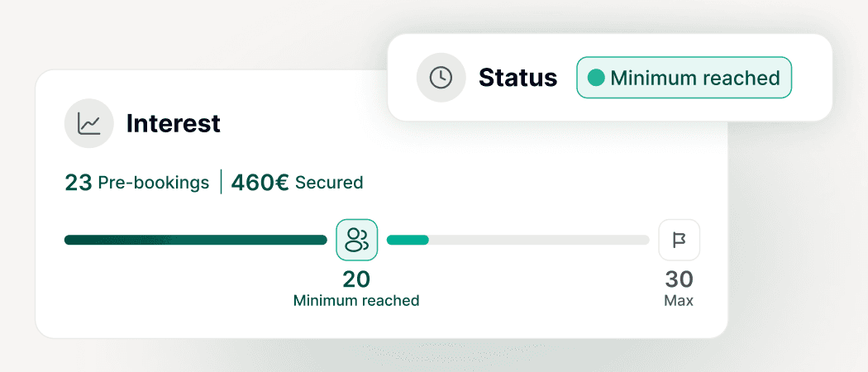The image size is (868, 372).
Task: Click the clock icon beside Status
Action: tap(441, 78)
